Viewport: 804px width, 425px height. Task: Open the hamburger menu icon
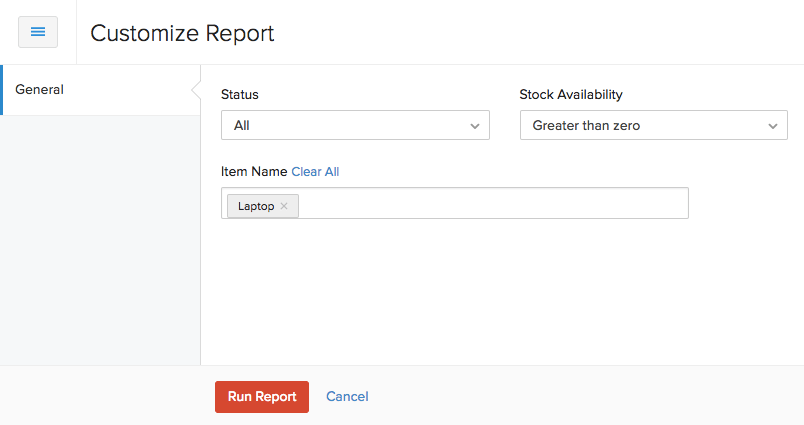pos(38,32)
